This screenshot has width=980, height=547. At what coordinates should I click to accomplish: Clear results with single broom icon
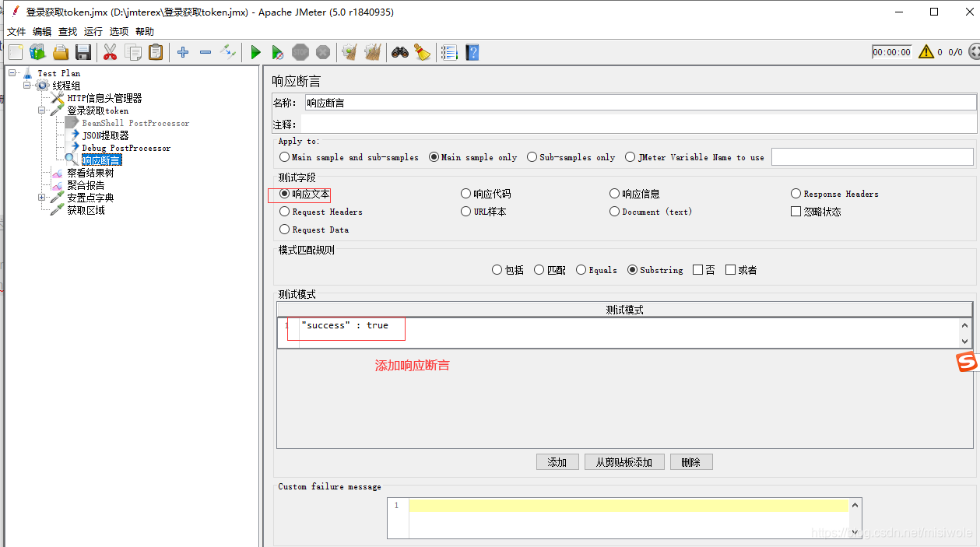coord(349,52)
